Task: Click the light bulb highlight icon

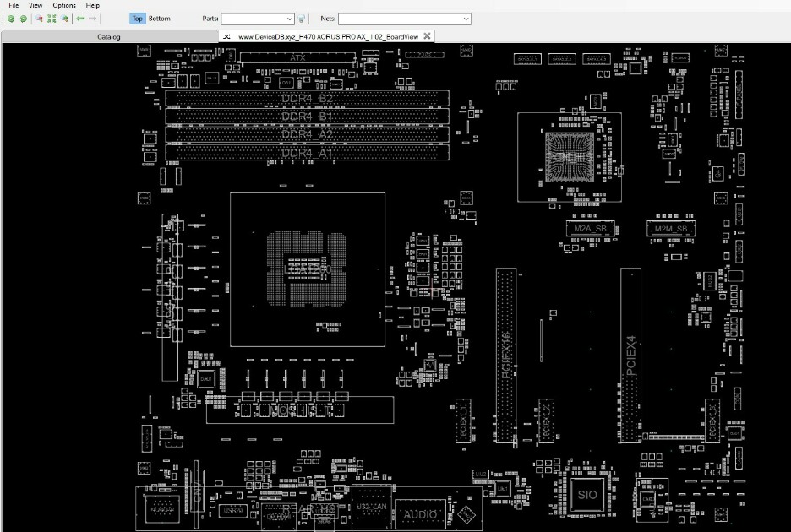Action: pos(301,19)
